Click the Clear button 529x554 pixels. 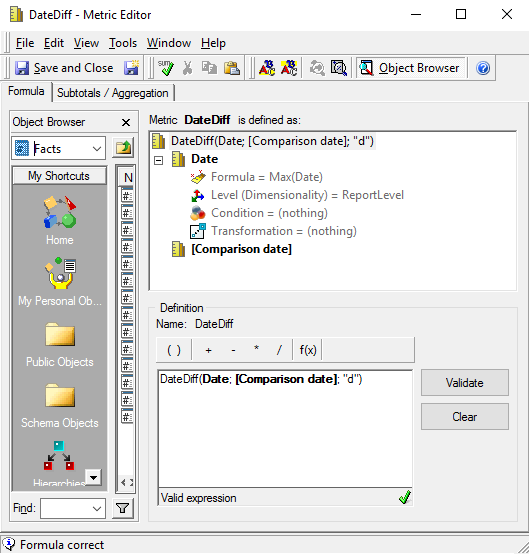[x=465, y=417]
